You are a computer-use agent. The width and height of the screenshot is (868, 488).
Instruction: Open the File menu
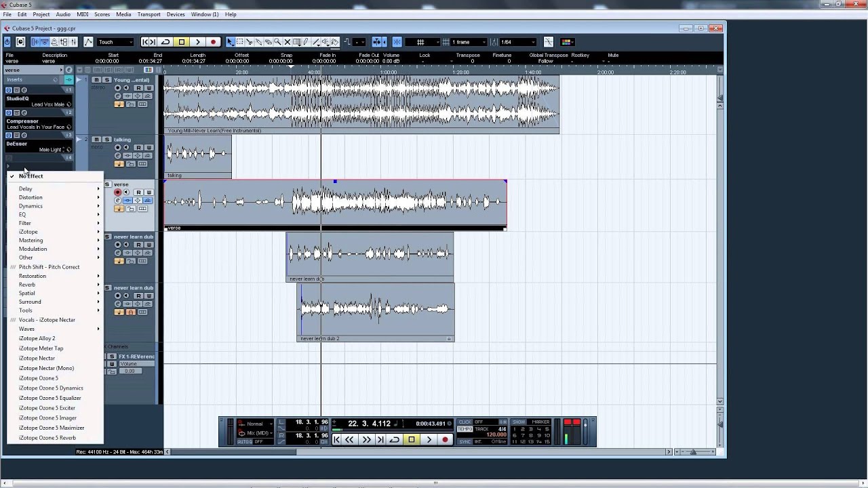(x=7, y=14)
